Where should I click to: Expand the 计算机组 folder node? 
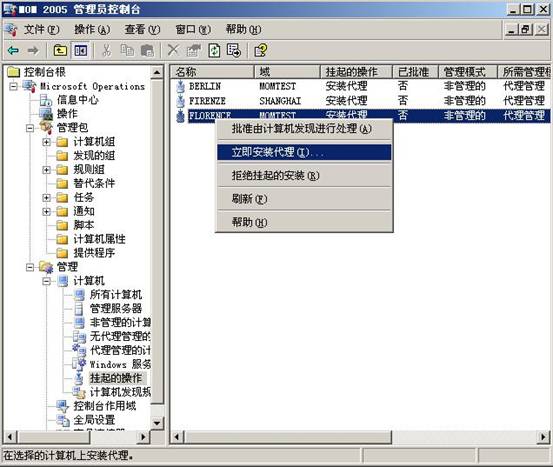(x=46, y=142)
